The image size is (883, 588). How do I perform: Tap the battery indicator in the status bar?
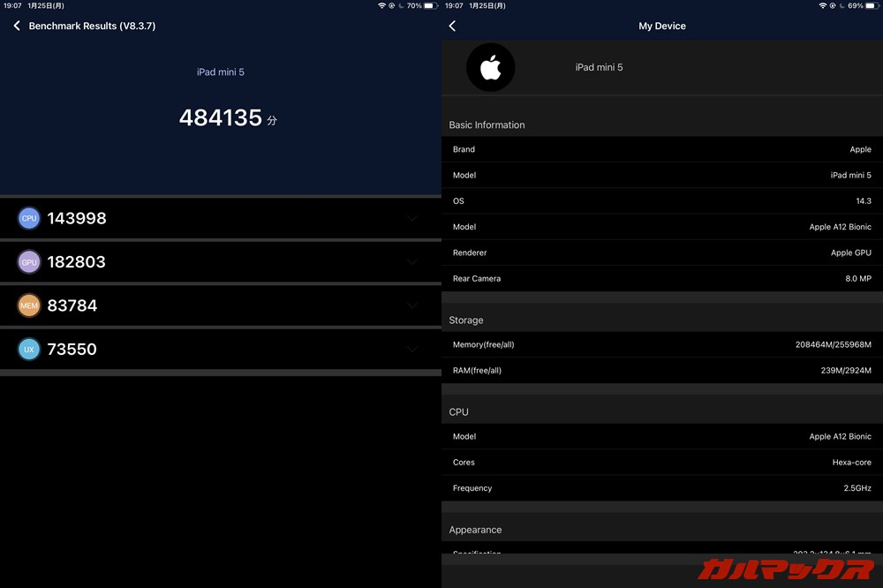[430, 5]
